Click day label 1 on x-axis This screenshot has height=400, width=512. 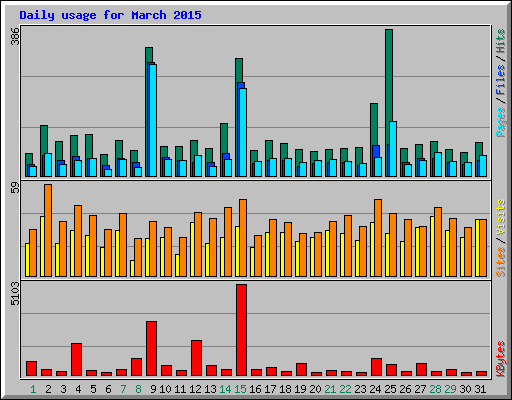(x=33, y=389)
